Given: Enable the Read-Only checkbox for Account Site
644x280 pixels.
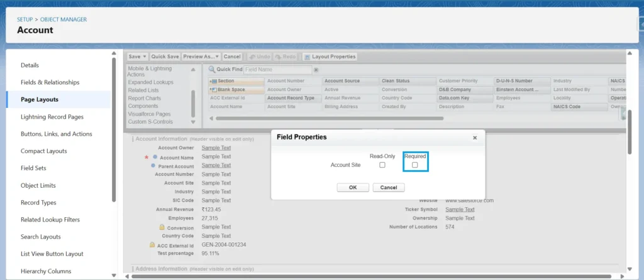Looking at the screenshot, I should pos(382,165).
